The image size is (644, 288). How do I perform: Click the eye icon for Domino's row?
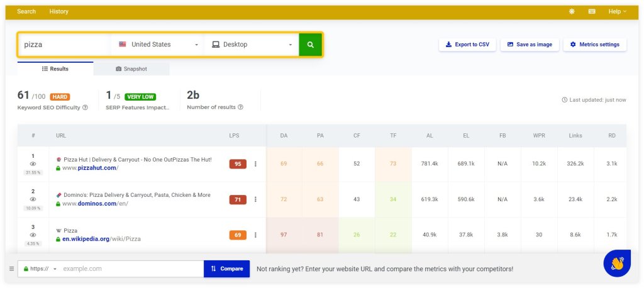tap(33, 199)
